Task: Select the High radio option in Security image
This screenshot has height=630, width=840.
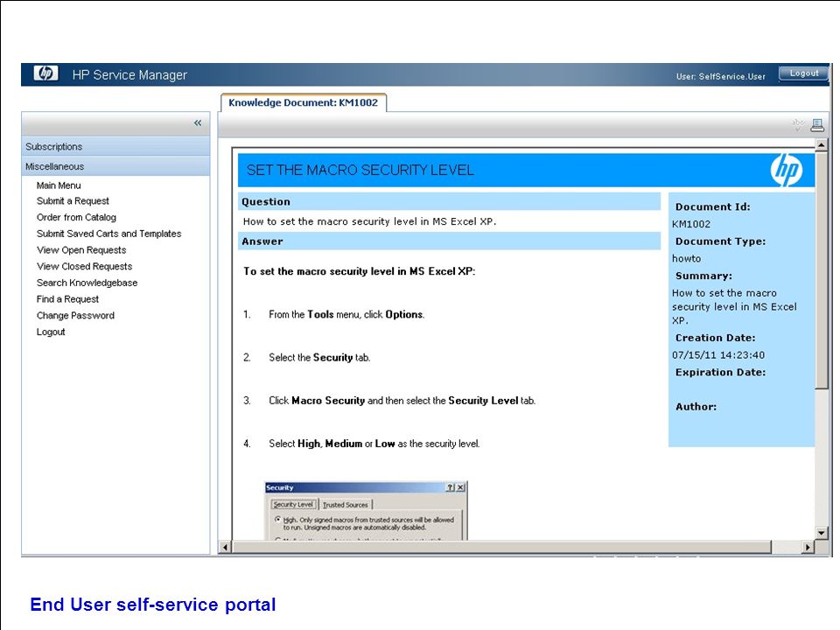Action: pos(277,520)
